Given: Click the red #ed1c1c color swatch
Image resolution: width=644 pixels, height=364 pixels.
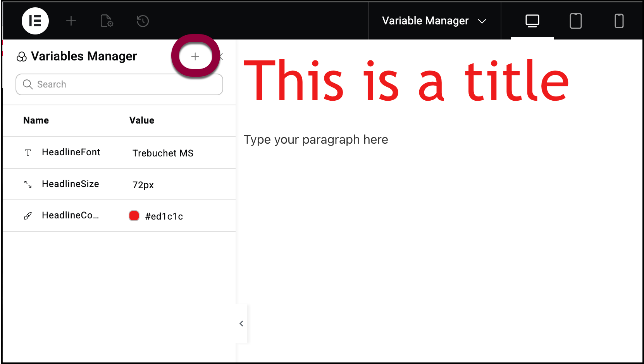Looking at the screenshot, I should coord(134,216).
